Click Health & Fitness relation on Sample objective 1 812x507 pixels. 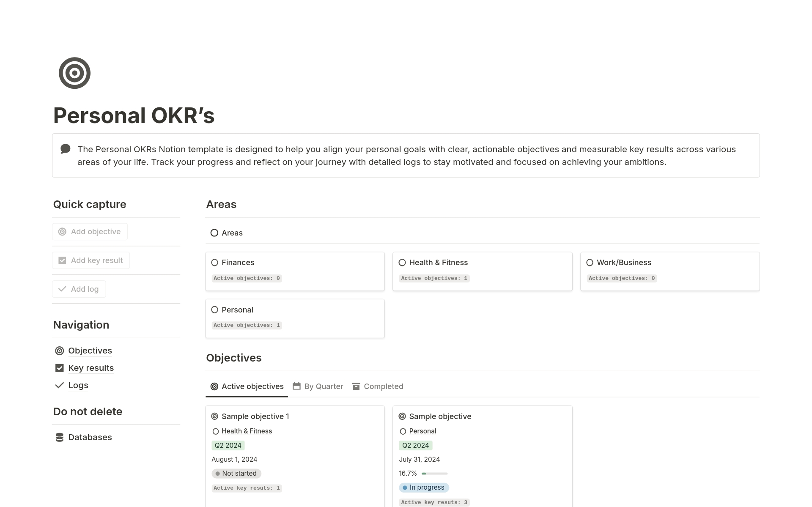[247, 431]
